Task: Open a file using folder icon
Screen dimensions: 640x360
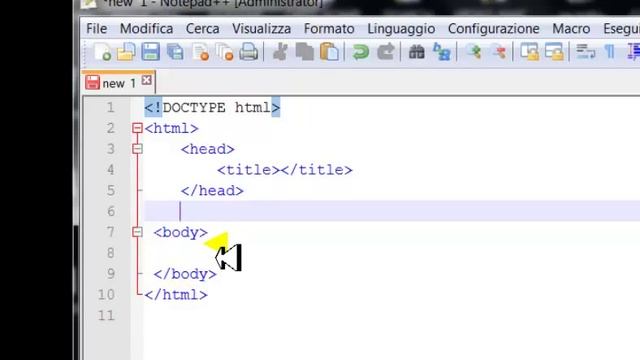Action: click(126, 53)
